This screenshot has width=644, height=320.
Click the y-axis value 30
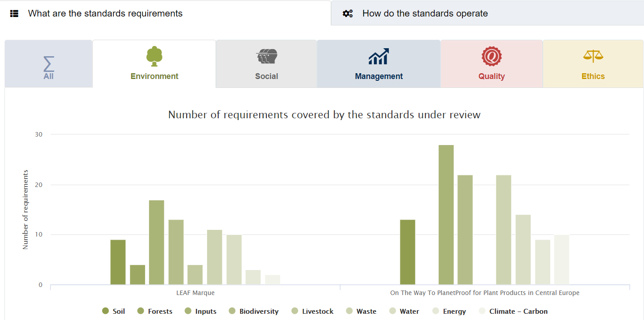pyautogui.click(x=39, y=134)
